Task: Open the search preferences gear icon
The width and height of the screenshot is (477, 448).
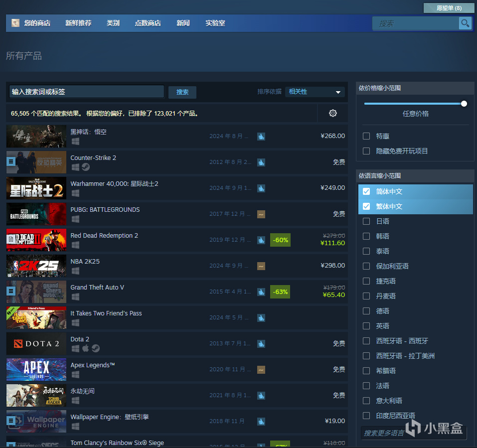Action: 333,113
